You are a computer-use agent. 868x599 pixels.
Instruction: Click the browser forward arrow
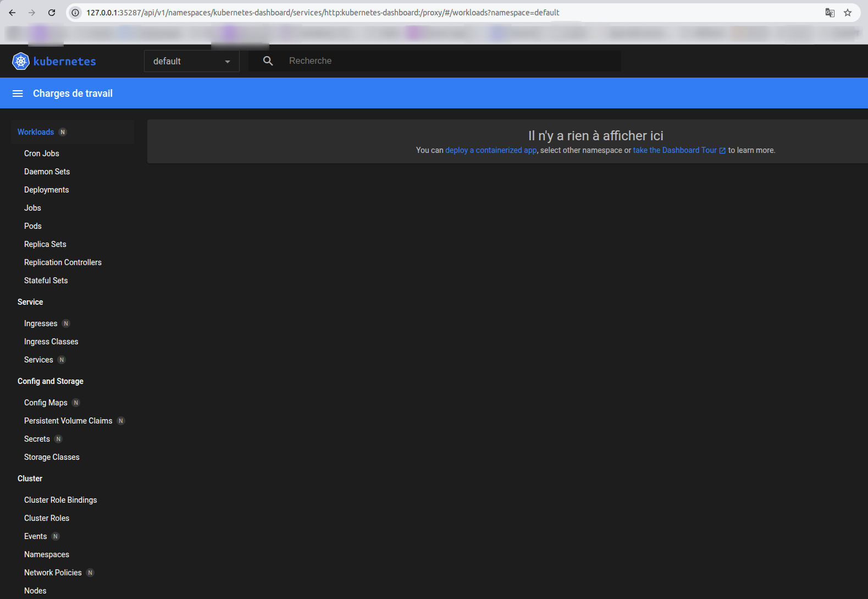pyautogui.click(x=32, y=13)
